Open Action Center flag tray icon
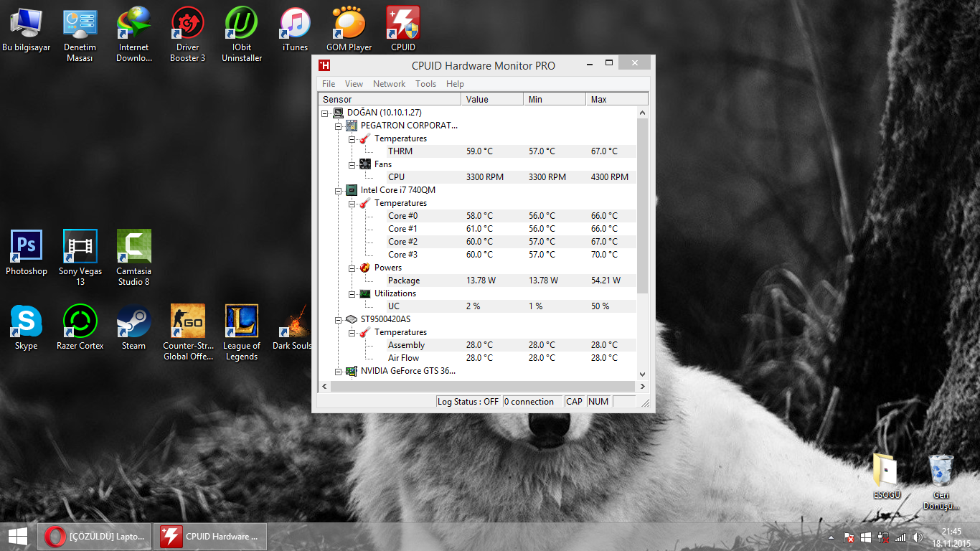980x551 pixels. (x=849, y=537)
